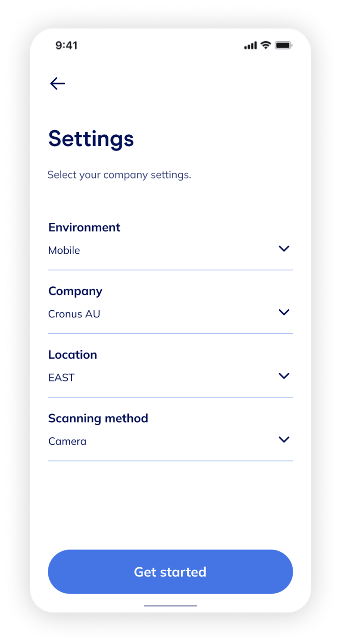Select the Scanning method settings row
Image resolution: width=341 pixels, height=644 pixels.
click(170, 430)
